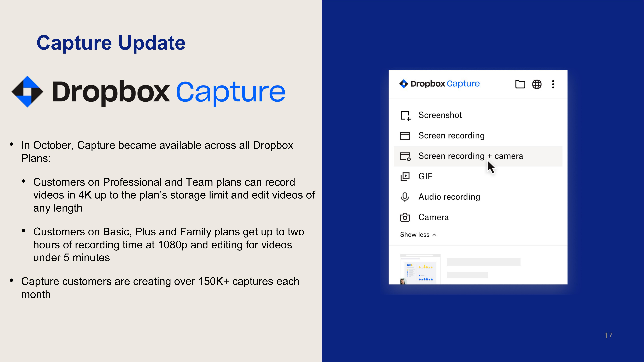Select the Camera option label
This screenshot has height=362, width=644.
point(434,217)
